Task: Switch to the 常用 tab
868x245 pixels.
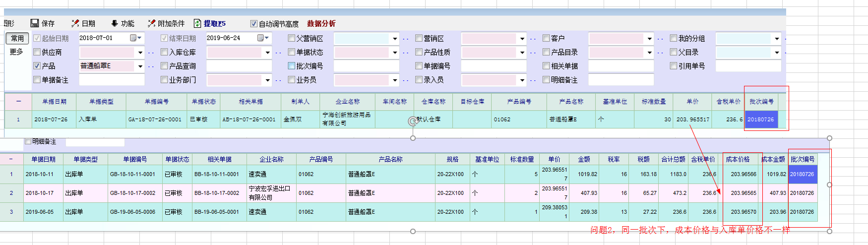Action: pyautogui.click(x=17, y=38)
